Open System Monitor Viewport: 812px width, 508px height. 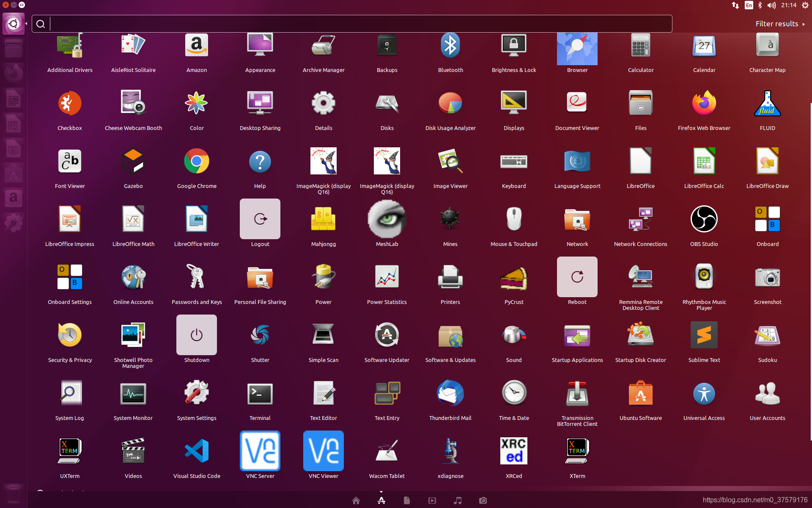133,393
